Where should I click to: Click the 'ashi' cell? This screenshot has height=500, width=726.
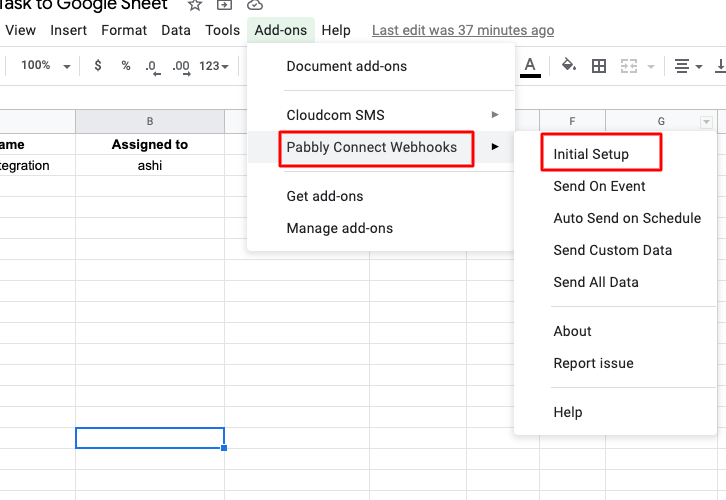click(x=150, y=165)
